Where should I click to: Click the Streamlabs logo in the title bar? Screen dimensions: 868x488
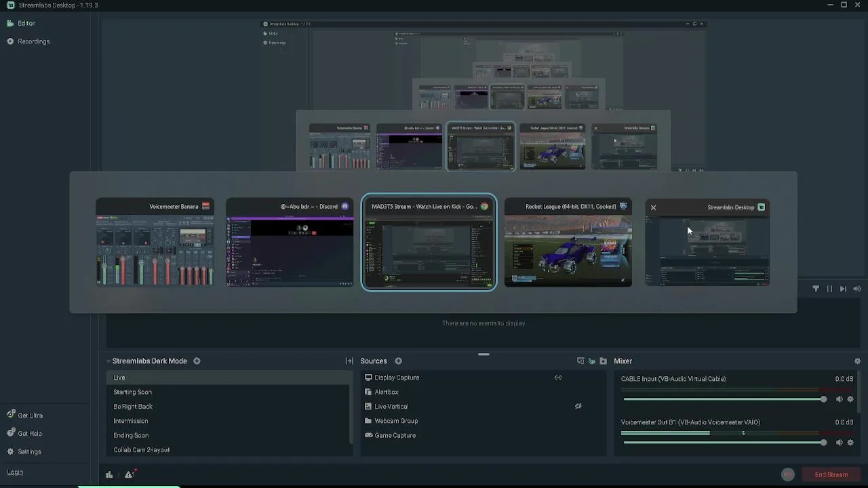pyautogui.click(x=10, y=5)
